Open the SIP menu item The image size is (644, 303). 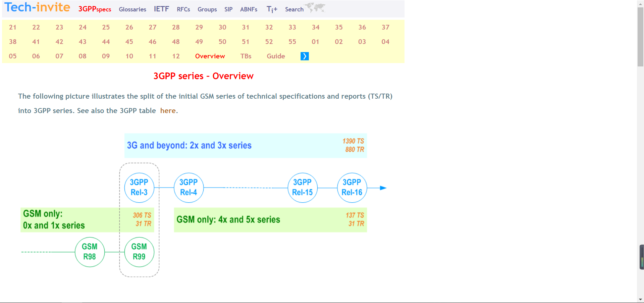pos(228,9)
